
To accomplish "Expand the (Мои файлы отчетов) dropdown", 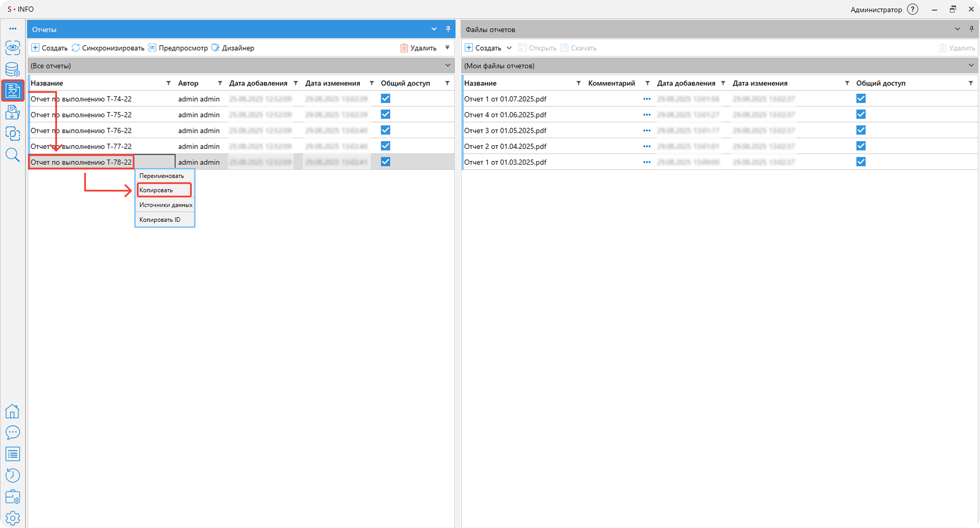I will tap(971, 66).
